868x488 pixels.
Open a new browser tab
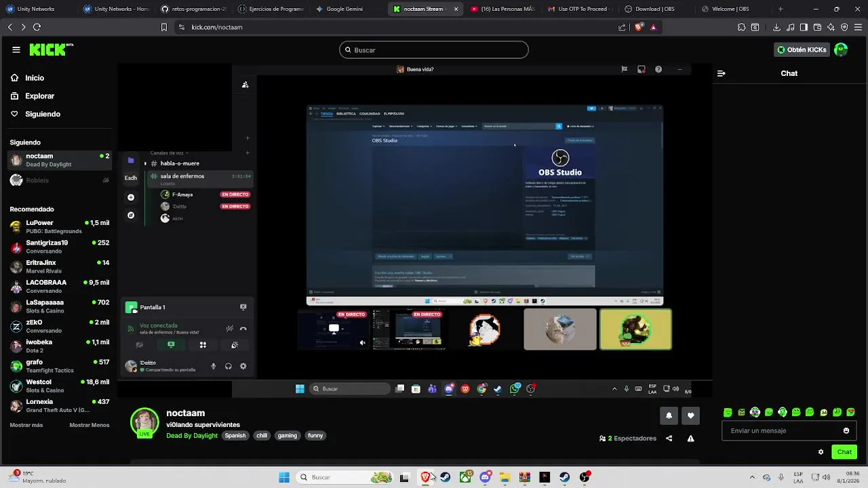pos(781,9)
